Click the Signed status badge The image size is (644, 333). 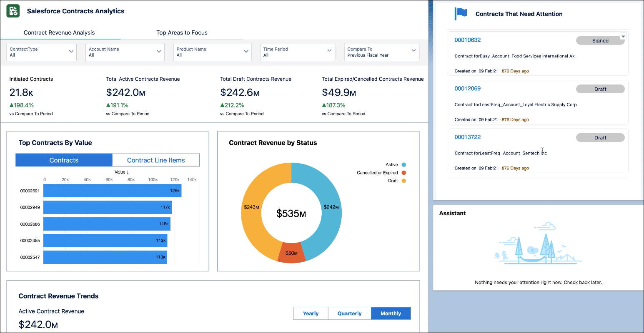(600, 40)
